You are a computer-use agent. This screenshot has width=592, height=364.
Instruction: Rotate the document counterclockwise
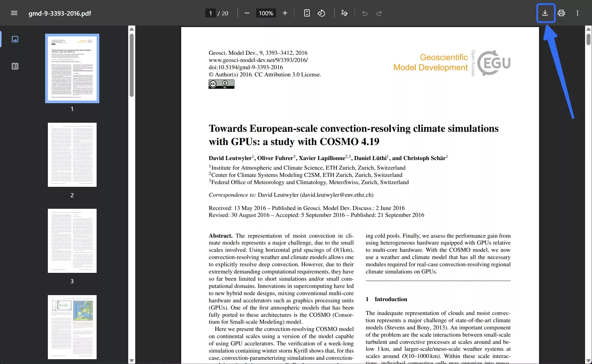click(x=321, y=13)
